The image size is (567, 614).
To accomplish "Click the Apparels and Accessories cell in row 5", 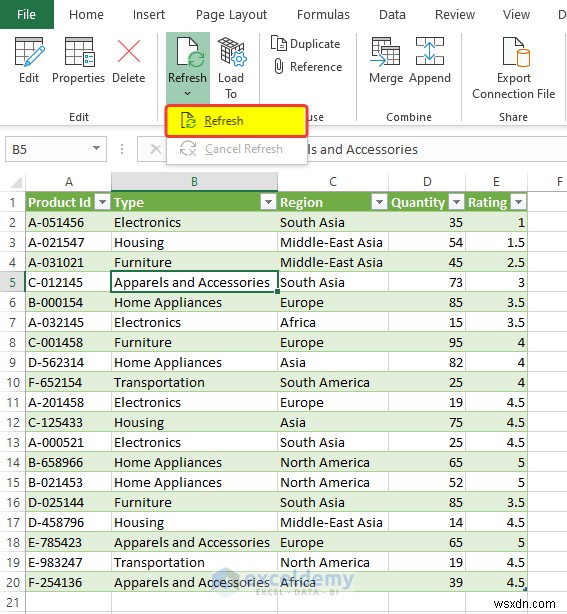I will click(x=194, y=282).
